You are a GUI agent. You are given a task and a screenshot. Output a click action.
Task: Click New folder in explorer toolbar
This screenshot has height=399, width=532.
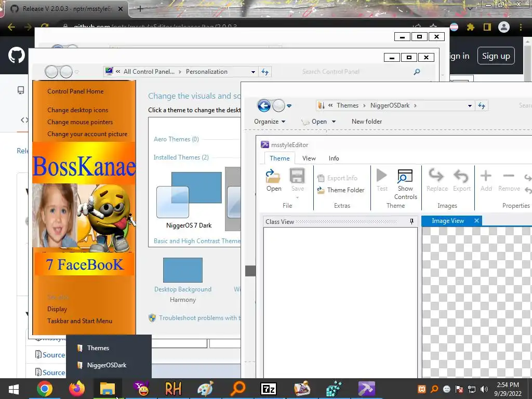(x=366, y=122)
